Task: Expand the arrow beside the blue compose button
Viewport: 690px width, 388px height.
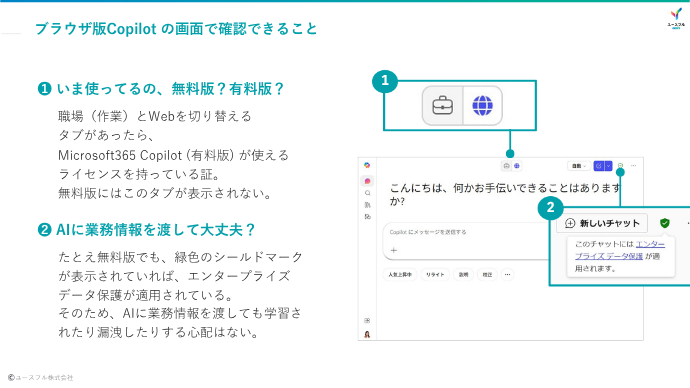Action: click(x=609, y=166)
